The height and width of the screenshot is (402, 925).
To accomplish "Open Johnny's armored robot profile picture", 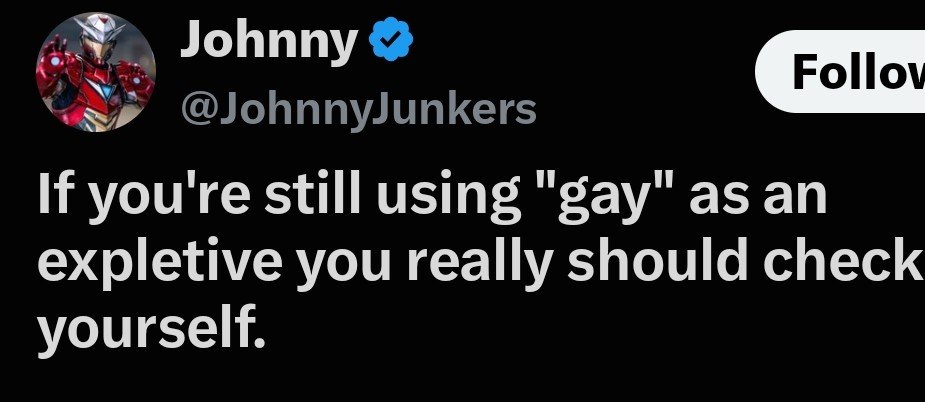I will click(96, 71).
